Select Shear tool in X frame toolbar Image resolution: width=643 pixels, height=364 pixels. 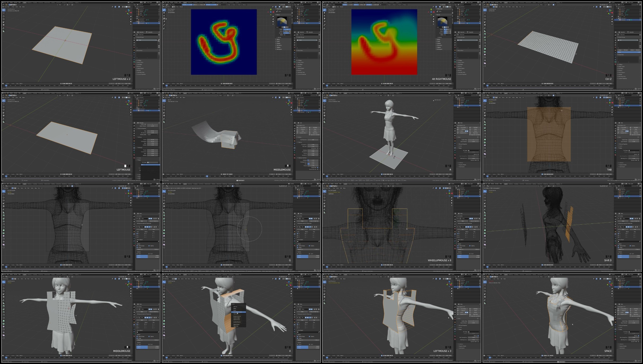click(164, 335)
